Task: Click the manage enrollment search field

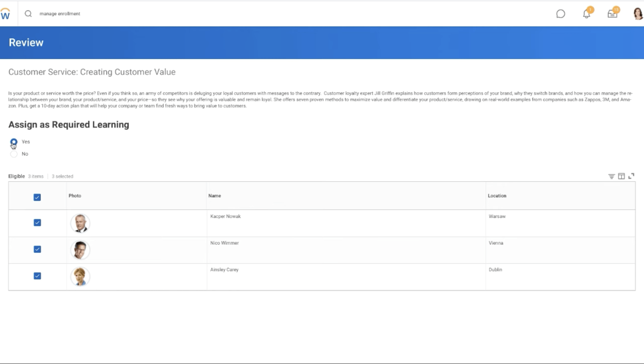Action: (60, 13)
